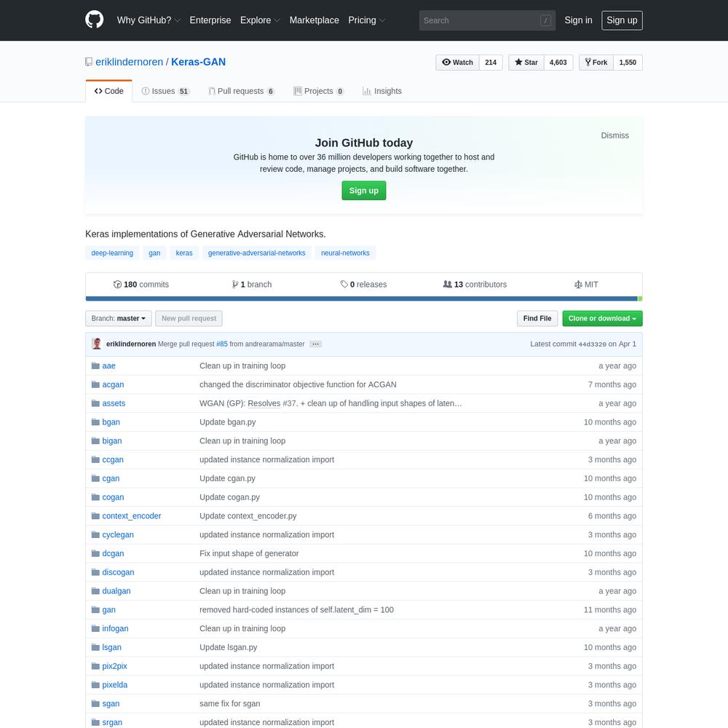Open the Insights tab
This screenshot has height=728, width=728.
(x=382, y=91)
